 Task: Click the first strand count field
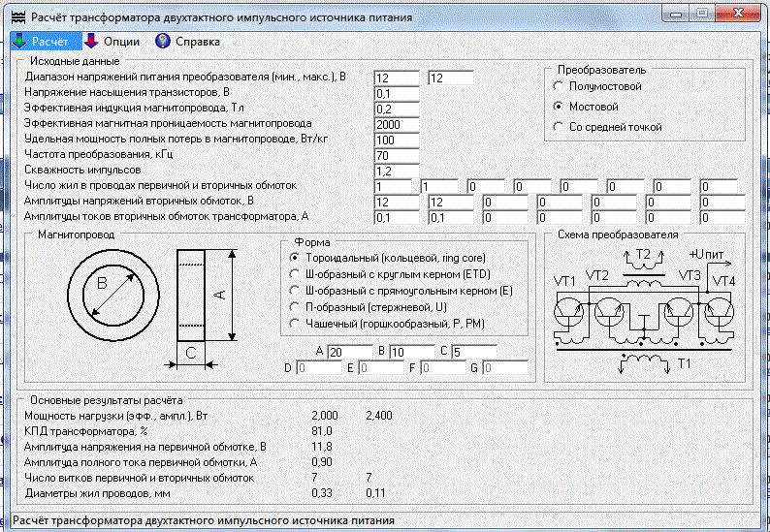point(393,186)
